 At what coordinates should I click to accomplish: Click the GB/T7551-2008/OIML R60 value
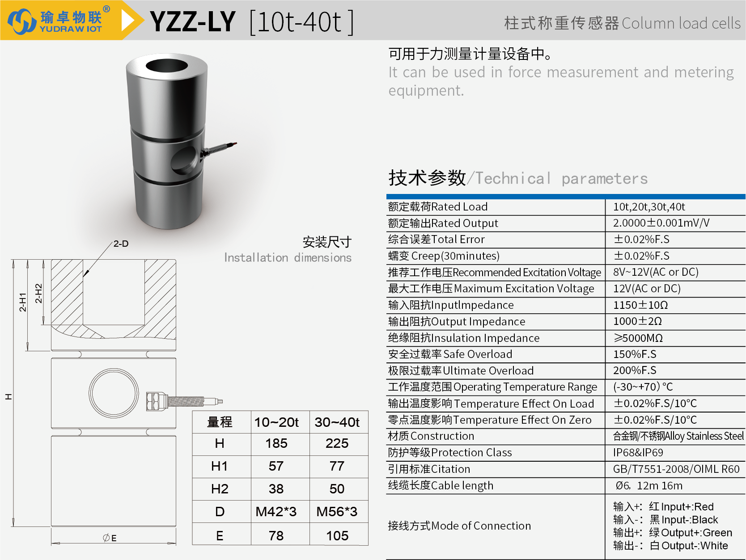(676, 469)
